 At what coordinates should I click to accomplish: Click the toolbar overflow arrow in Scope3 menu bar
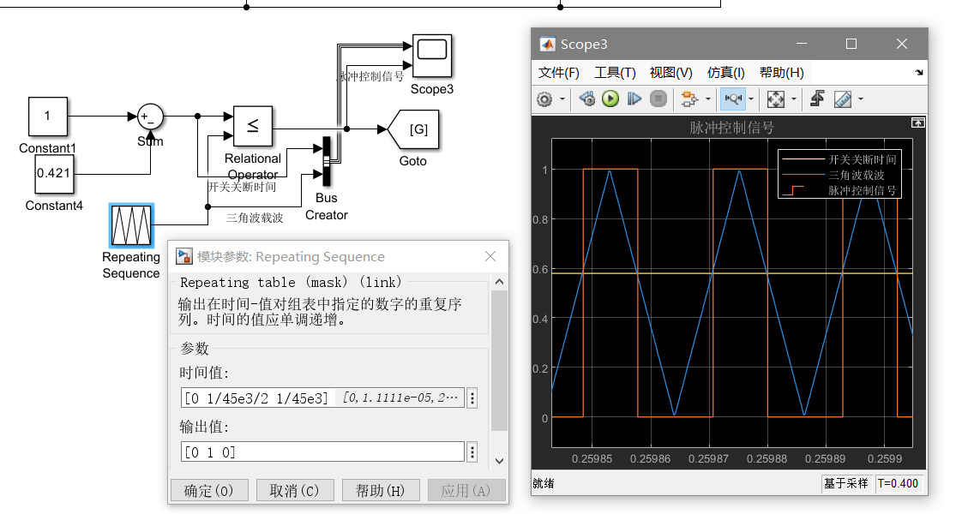pos(919,73)
